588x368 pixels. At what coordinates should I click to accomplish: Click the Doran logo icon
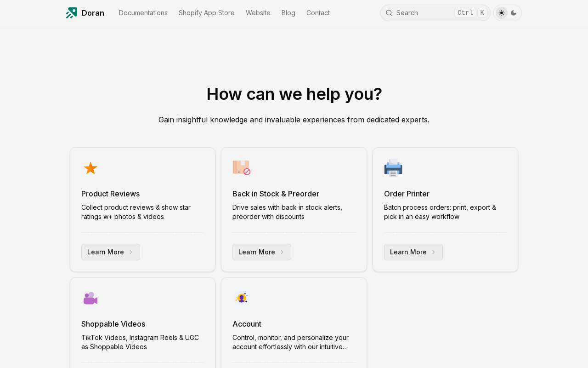[72, 13]
